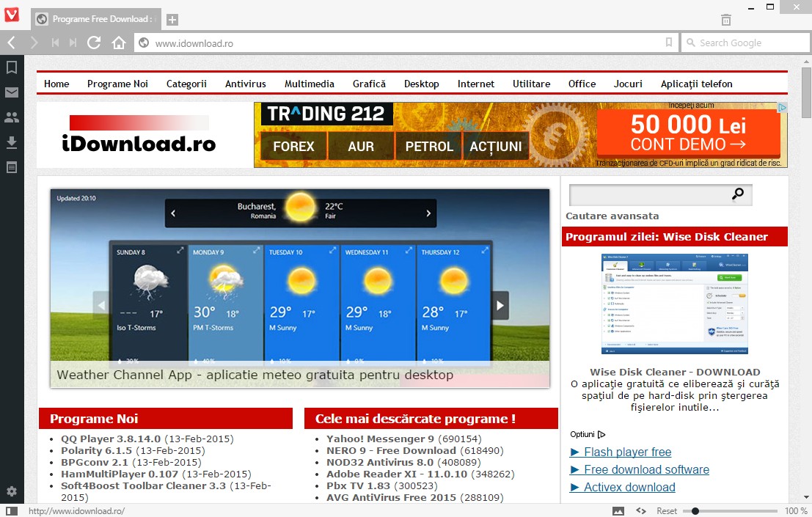
Task: Open Aplicații telefon menu item
Action: tap(697, 84)
